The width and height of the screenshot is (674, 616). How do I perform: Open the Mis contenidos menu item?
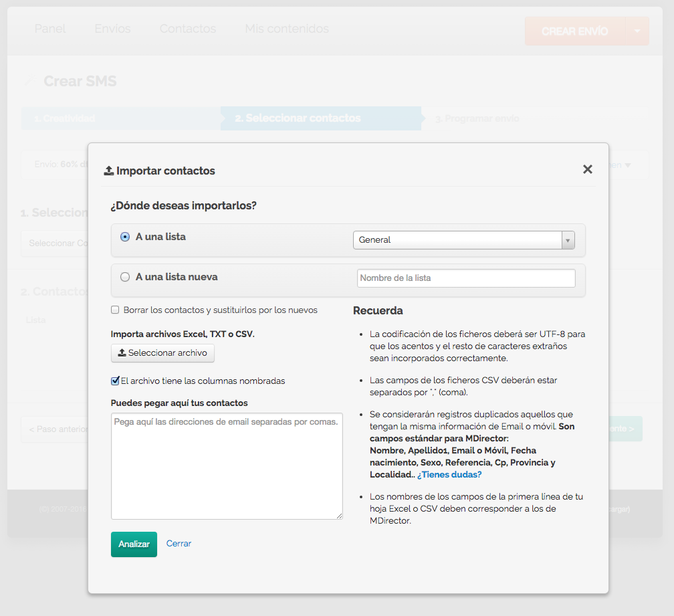click(x=287, y=29)
